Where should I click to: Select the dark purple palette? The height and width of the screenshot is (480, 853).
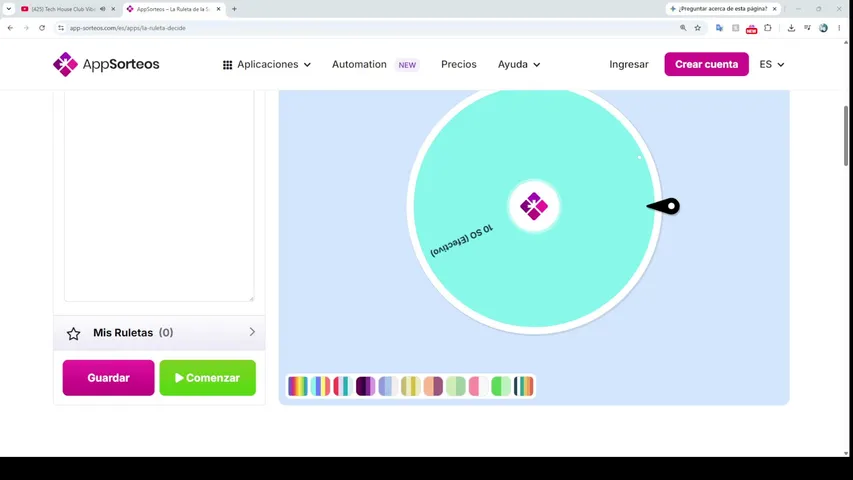366,386
